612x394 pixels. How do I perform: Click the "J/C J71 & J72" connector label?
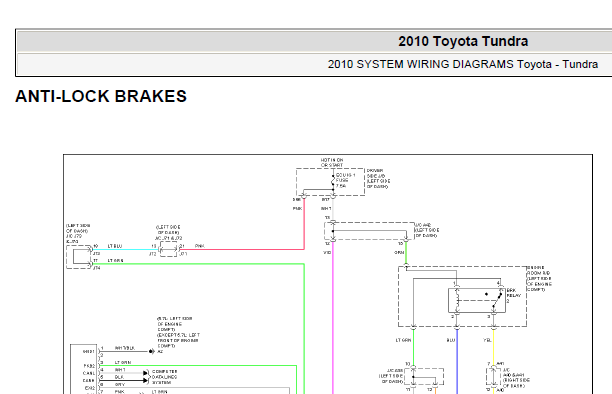point(169,238)
